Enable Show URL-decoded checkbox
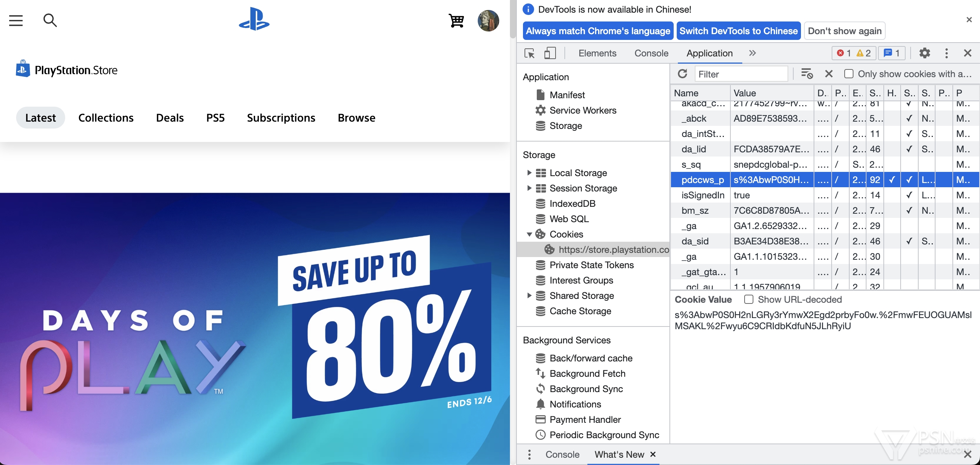 (748, 299)
